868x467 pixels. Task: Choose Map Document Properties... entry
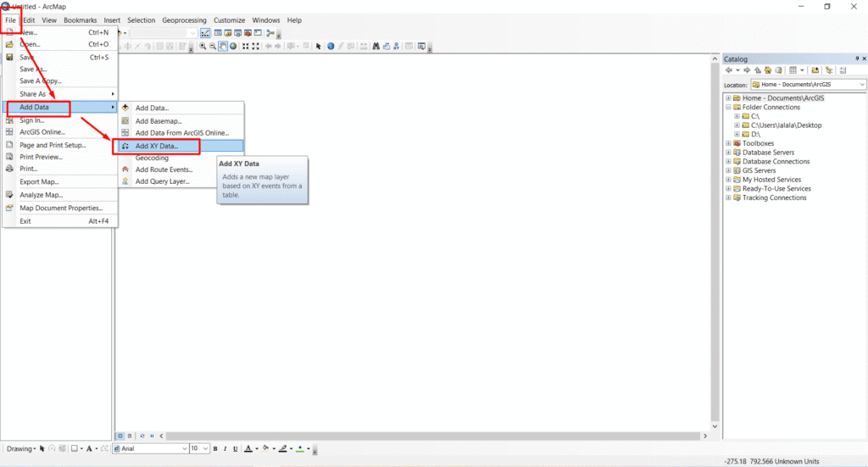click(x=60, y=208)
